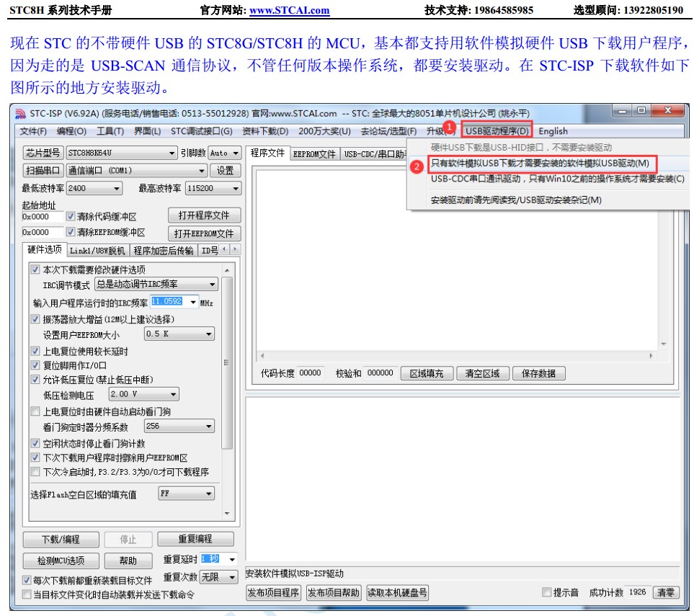Expand the IRC调节模式 dropdown
This screenshot has height=616, width=694.
coord(213,284)
